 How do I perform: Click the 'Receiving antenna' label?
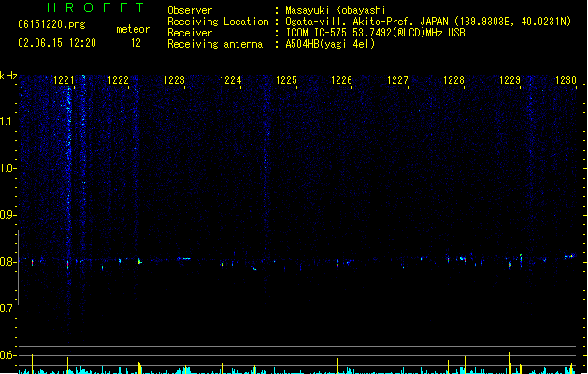[215, 44]
